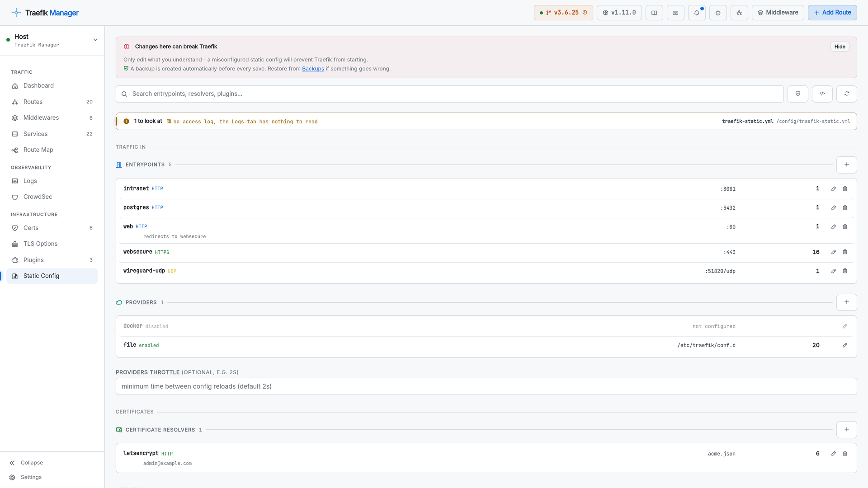The width and height of the screenshot is (868, 488).
Task: Edit the websecure entrypoint
Action: point(834,252)
